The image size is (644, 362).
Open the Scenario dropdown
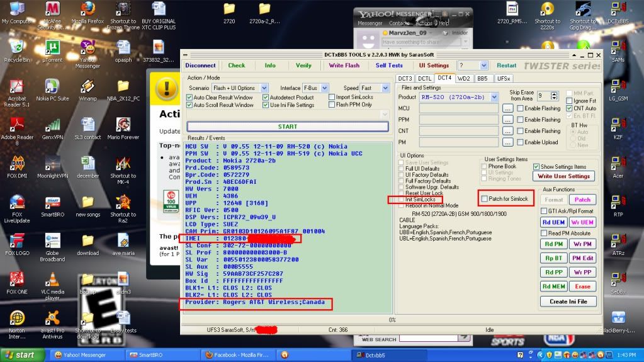pyautogui.click(x=264, y=88)
